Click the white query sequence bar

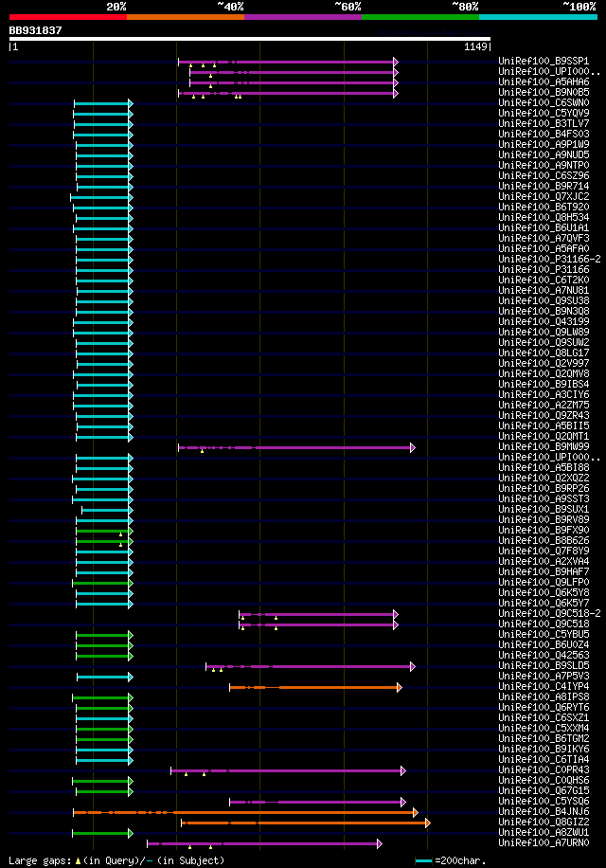pyautogui.click(x=250, y=39)
